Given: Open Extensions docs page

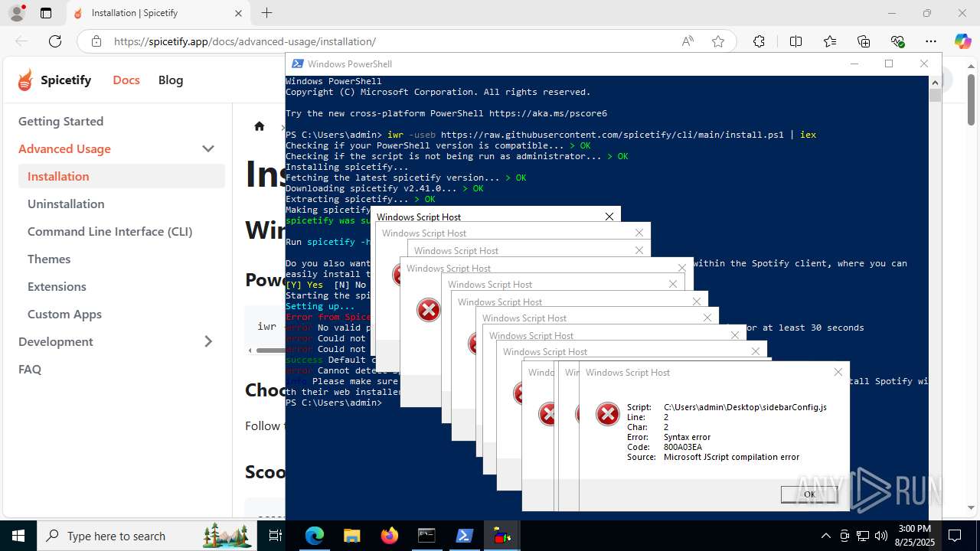Looking at the screenshot, I should click(57, 286).
